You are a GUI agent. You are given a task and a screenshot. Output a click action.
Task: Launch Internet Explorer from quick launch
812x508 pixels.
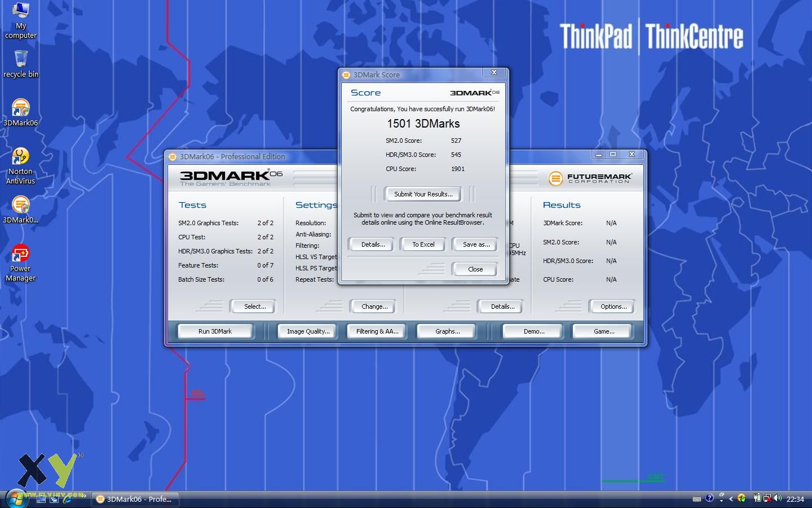point(67,499)
